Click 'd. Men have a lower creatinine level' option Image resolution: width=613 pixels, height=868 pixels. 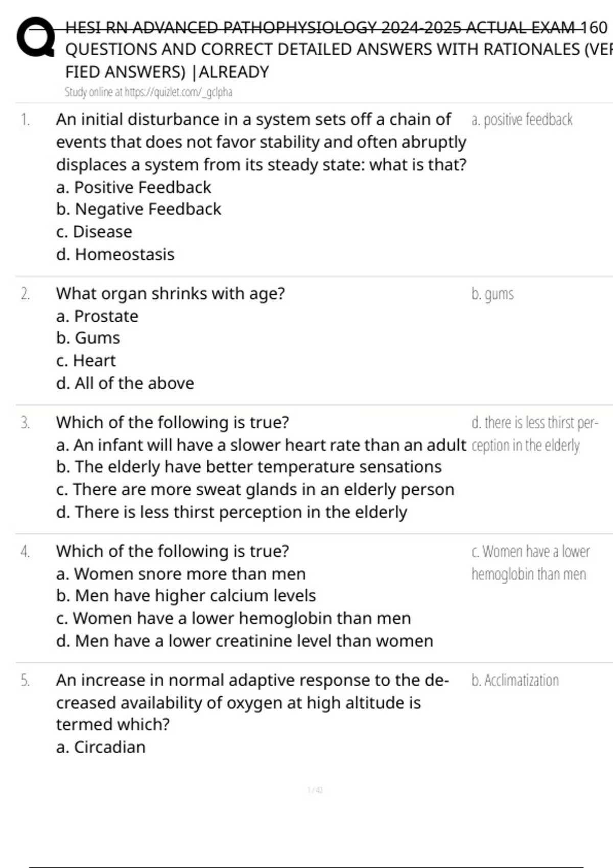245,641
